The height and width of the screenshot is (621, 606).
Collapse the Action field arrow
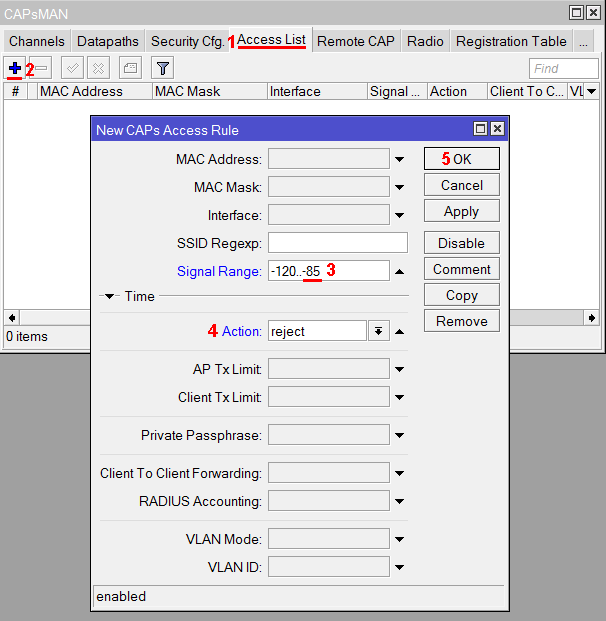pos(399,331)
